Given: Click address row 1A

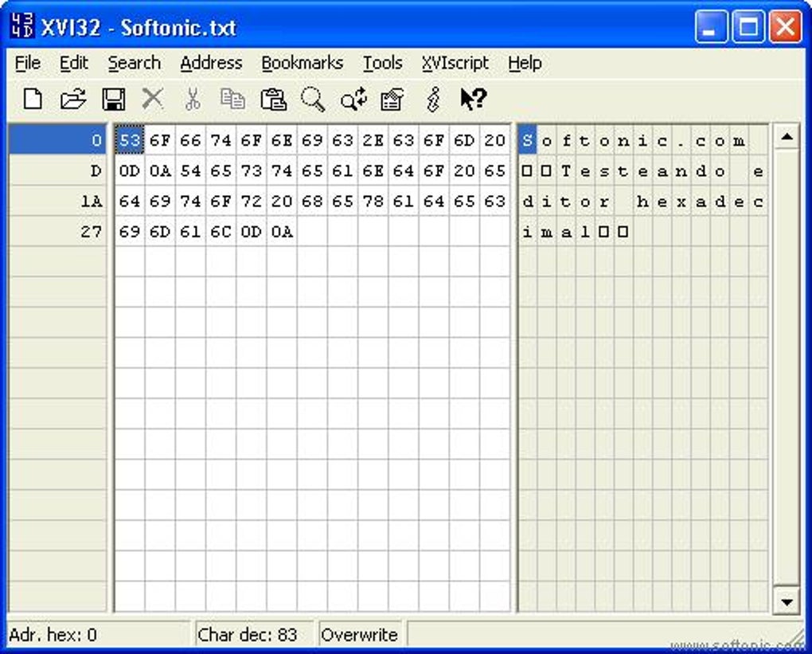Looking at the screenshot, I should tap(57, 201).
